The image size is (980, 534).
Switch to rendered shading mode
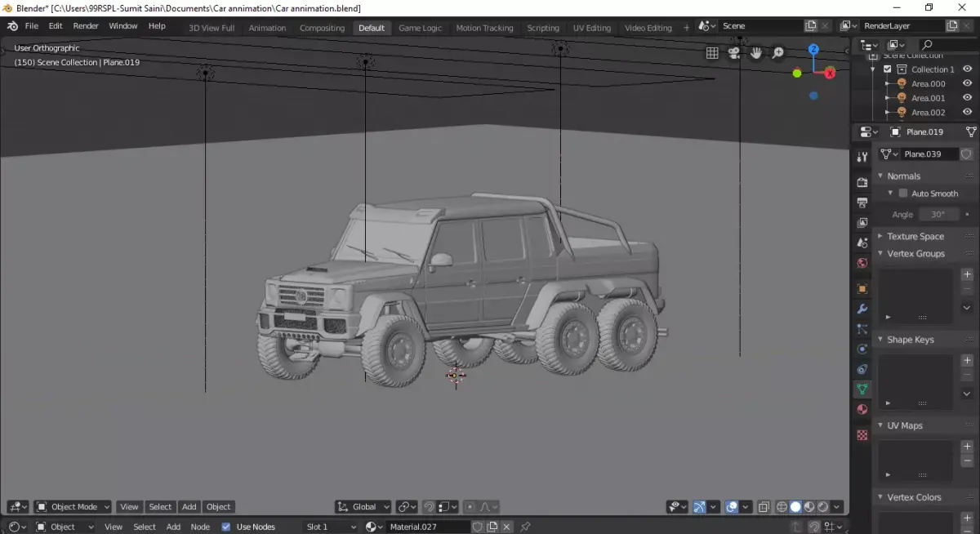(823, 507)
